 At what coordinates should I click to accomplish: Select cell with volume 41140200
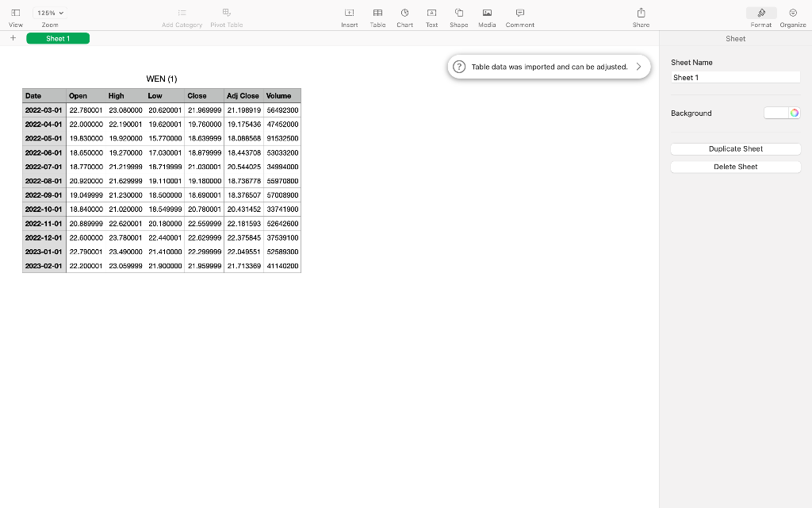pyautogui.click(x=282, y=266)
